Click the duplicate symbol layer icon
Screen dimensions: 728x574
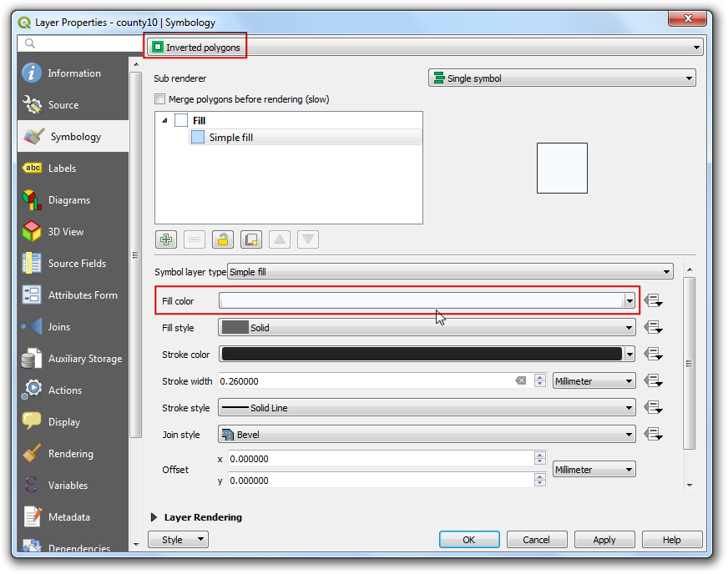pos(250,239)
